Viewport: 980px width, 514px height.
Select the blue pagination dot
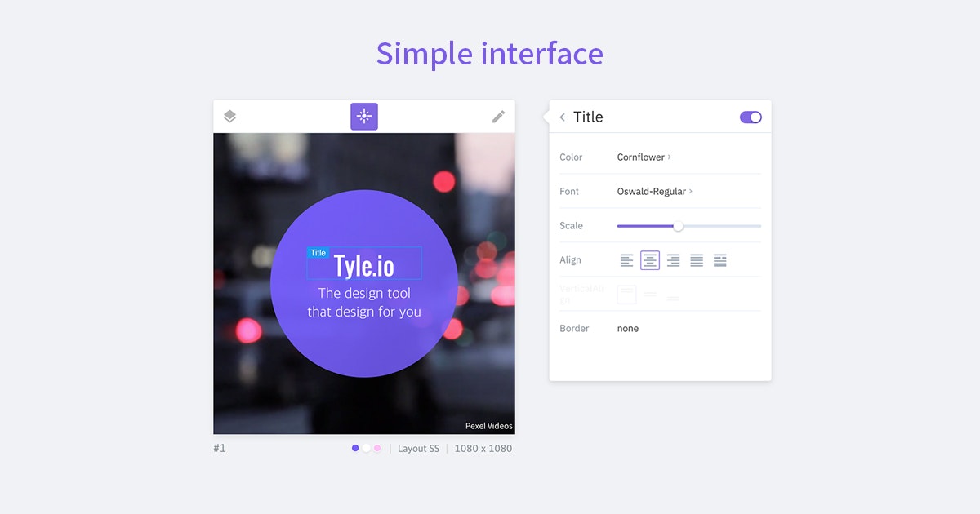click(x=355, y=448)
